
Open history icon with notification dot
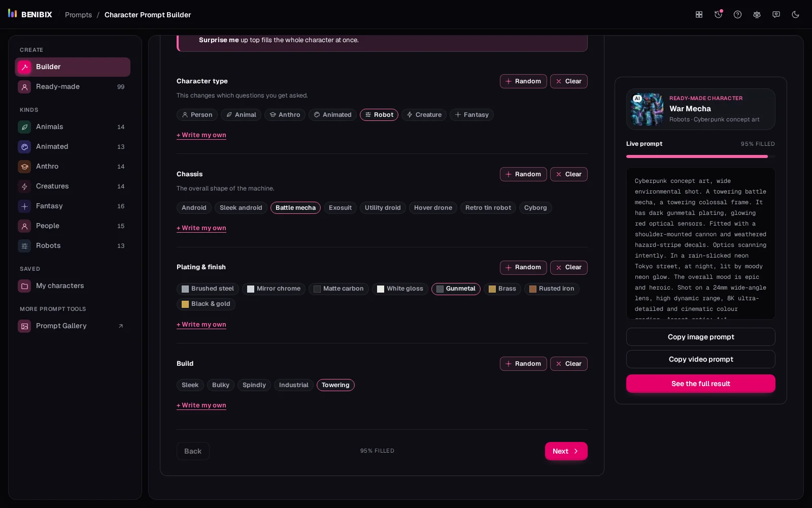click(x=718, y=15)
